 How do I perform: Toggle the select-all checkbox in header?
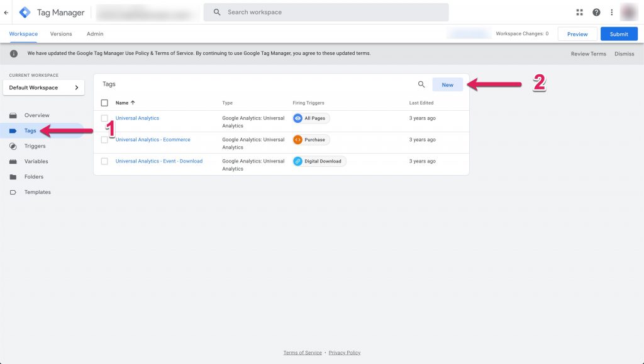(x=104, y=103)
